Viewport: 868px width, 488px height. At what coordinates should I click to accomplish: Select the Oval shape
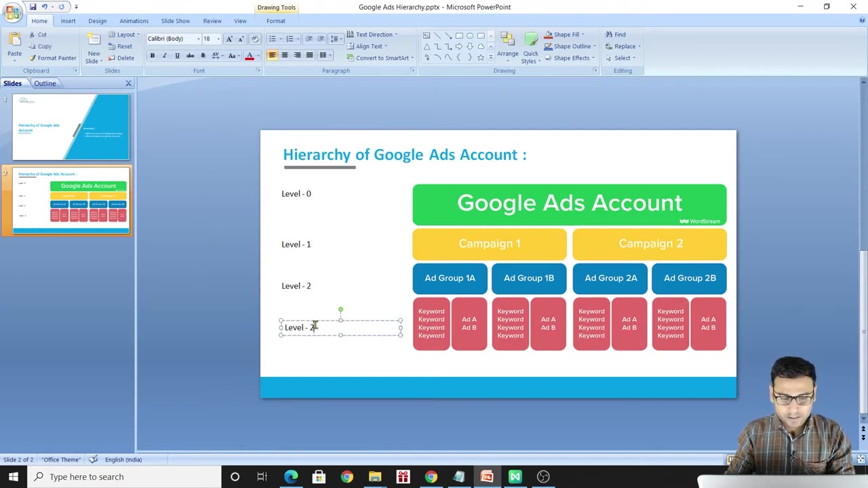(470, 35)
